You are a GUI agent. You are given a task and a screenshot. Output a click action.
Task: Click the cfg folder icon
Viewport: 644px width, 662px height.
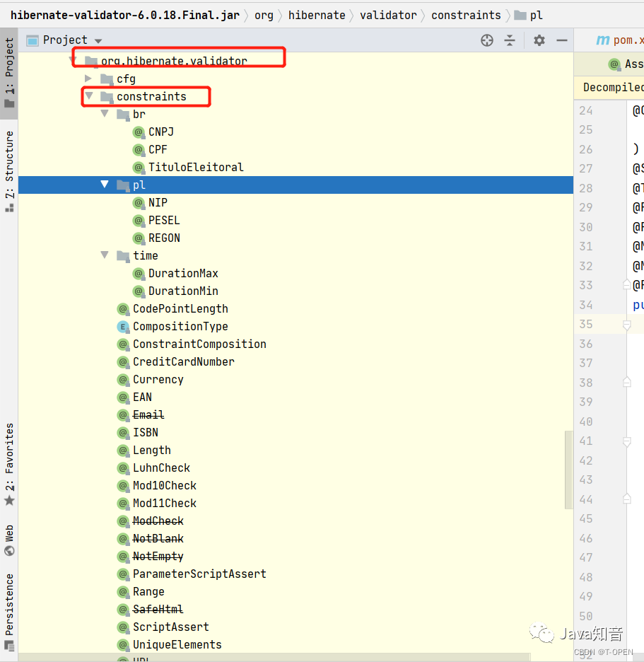107,79
